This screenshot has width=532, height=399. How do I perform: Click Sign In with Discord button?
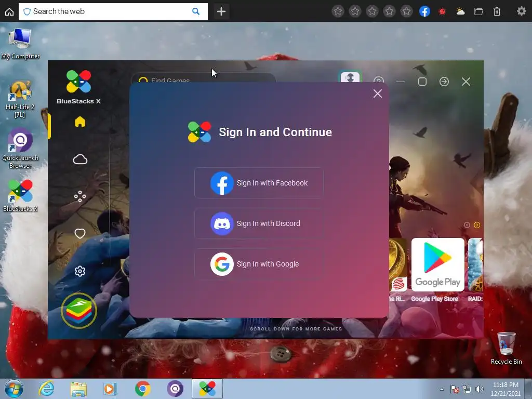point(259,223)
